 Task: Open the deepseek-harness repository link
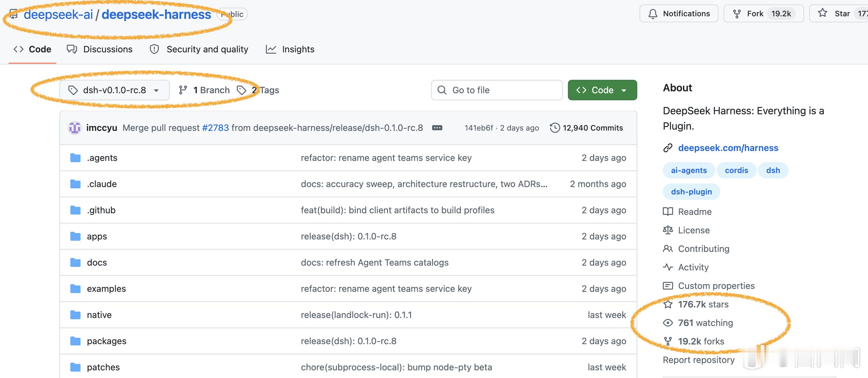coord(156,14)
